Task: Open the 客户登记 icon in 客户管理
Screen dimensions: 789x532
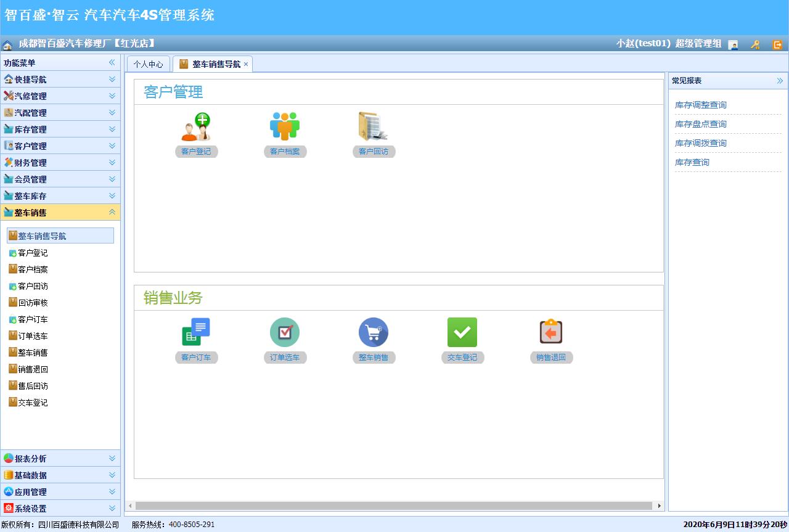Action: (196, 127)
